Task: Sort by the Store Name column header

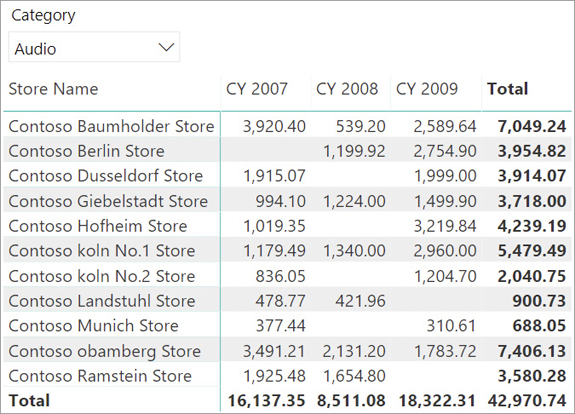Action: click(54, 89)
